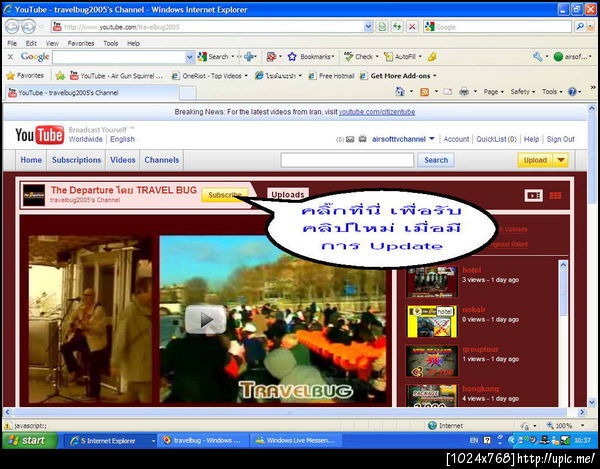Image resolution: width=600 pixels, height=469 pixels.
Task: Click in the YouTube search input field
Action: pyautogui.click(x=347, y=160)
